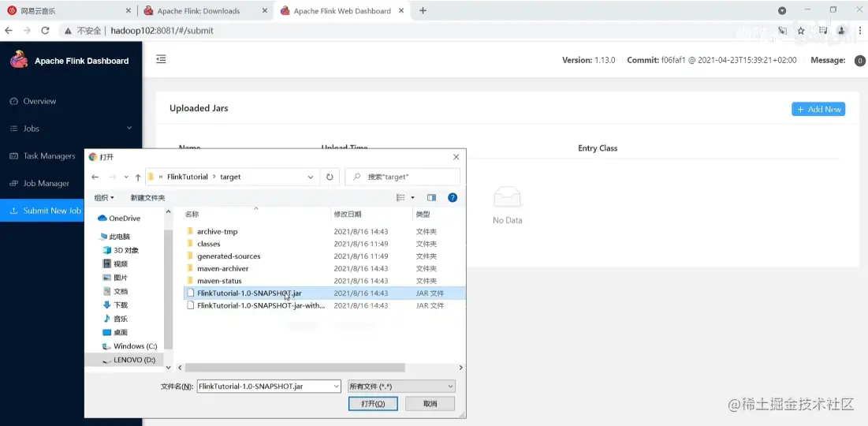
Task: Select the maven-status folder
Action: (219, 281)
